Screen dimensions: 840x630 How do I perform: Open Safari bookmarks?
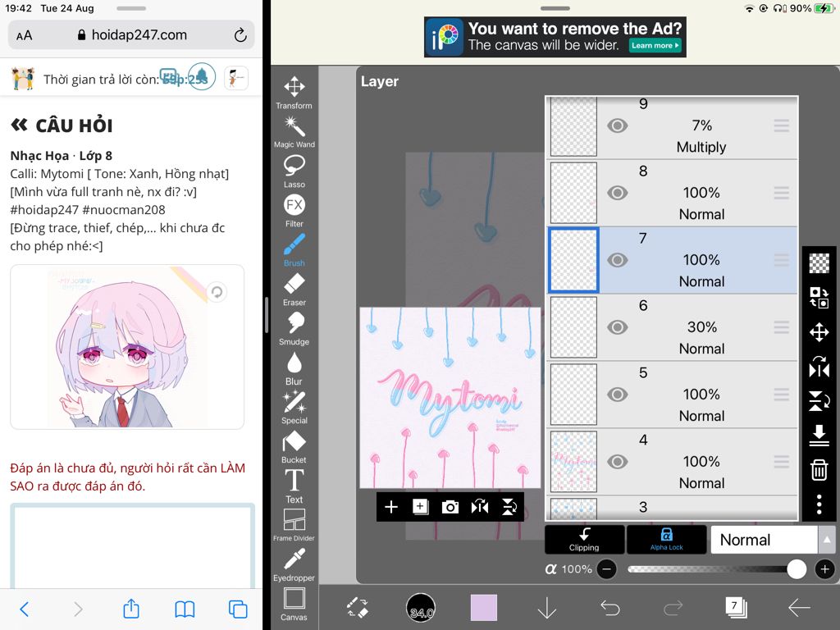pos(185,609)
